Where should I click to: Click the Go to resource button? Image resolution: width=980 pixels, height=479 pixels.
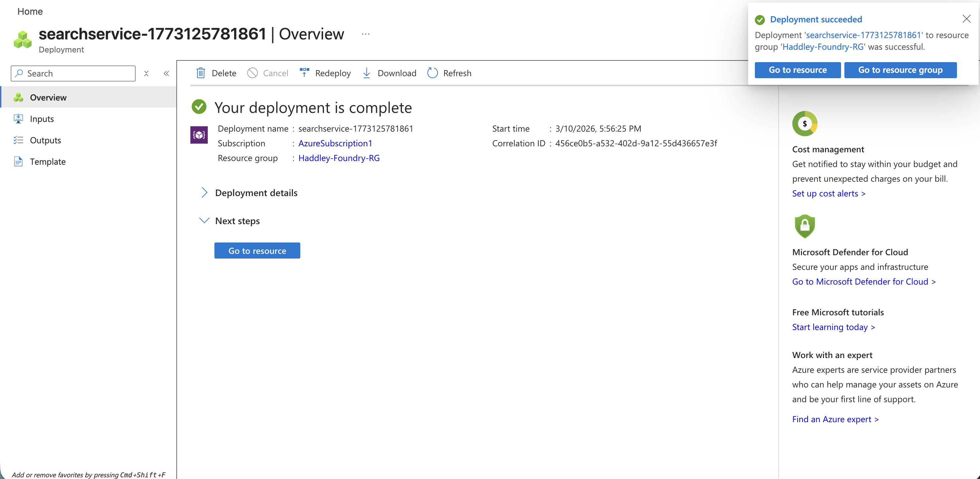click(257, 250)
